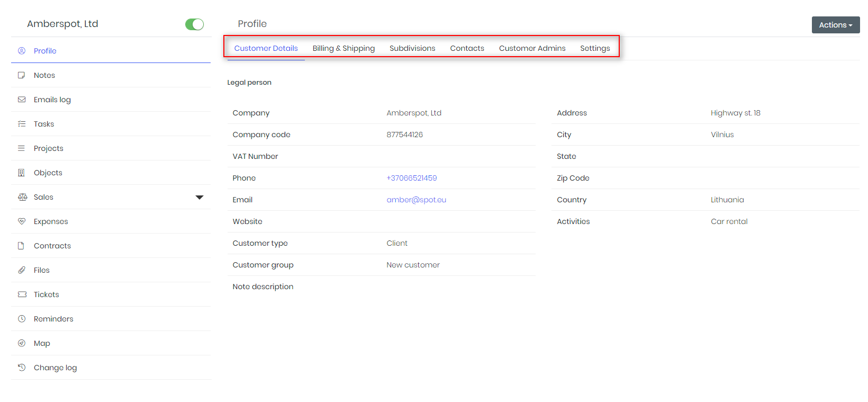This screenshot has width=868, height=402.
Task: Click the Emails log envelope icon
Action: pos(22,100)
